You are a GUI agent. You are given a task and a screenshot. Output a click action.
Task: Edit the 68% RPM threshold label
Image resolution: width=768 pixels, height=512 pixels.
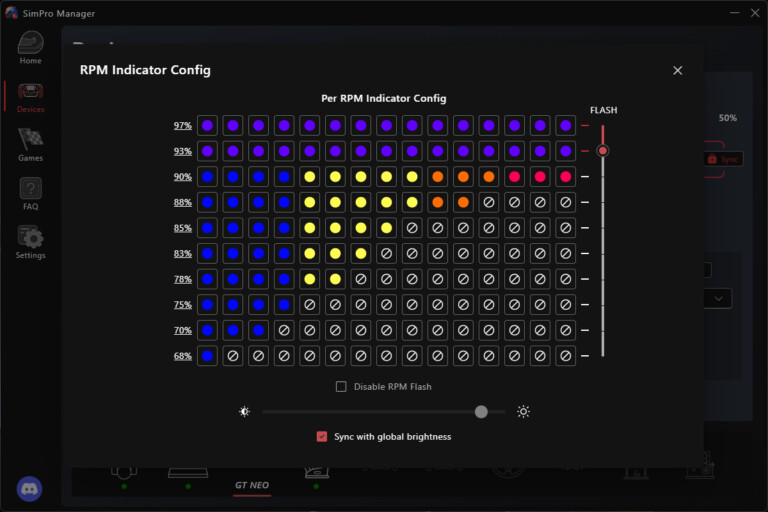[x=182, y=355]
